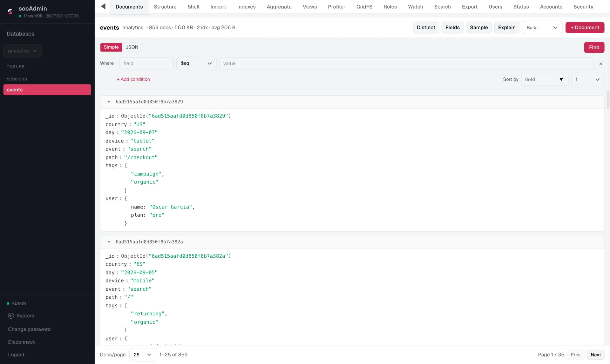The image size is (610, 364).
Task: Click the Find button
Action: click(x=594, y=47)
